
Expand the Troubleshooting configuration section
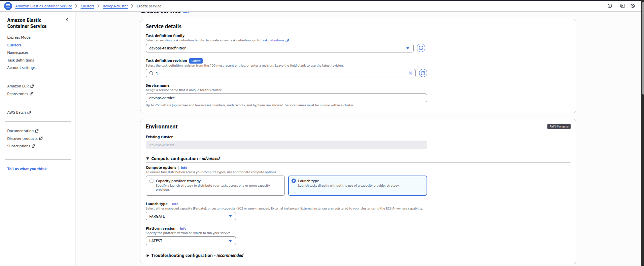click(195, 256)
